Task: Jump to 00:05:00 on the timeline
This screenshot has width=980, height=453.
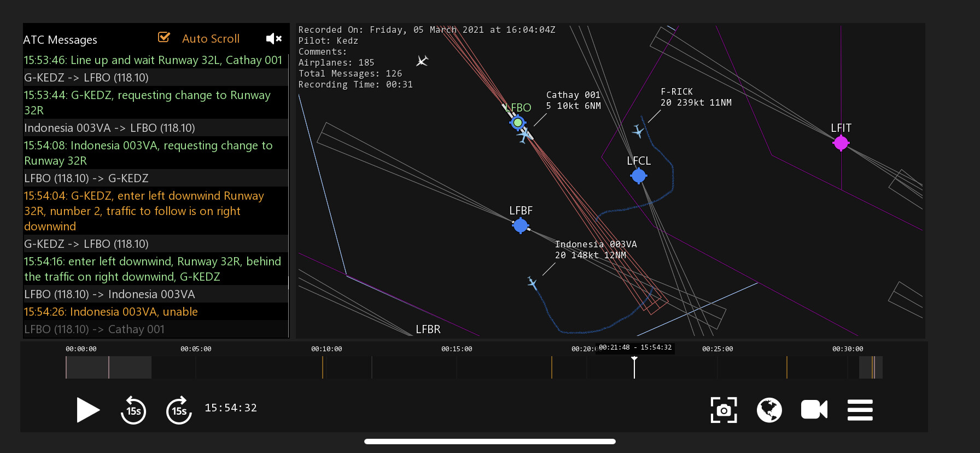Action: point(196,349)
